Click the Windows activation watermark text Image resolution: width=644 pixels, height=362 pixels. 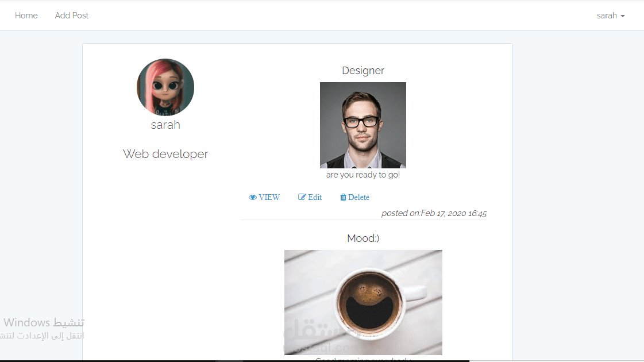43,328
